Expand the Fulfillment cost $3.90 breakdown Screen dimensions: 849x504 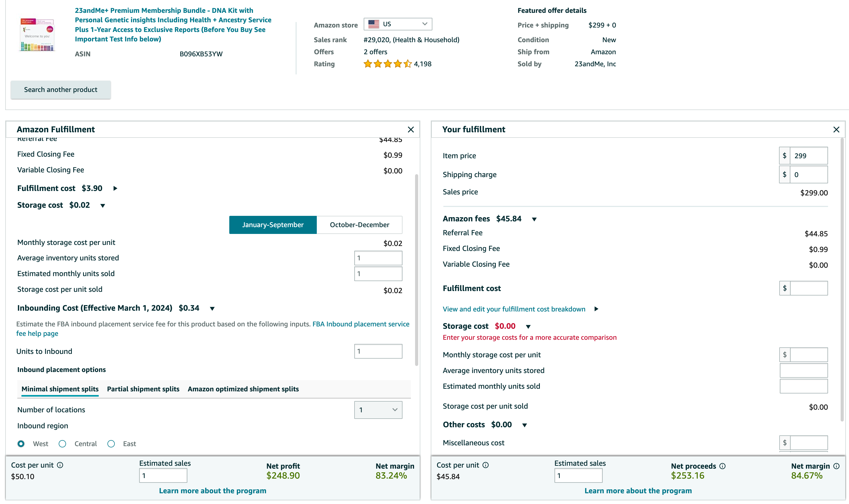pos(115,189)
